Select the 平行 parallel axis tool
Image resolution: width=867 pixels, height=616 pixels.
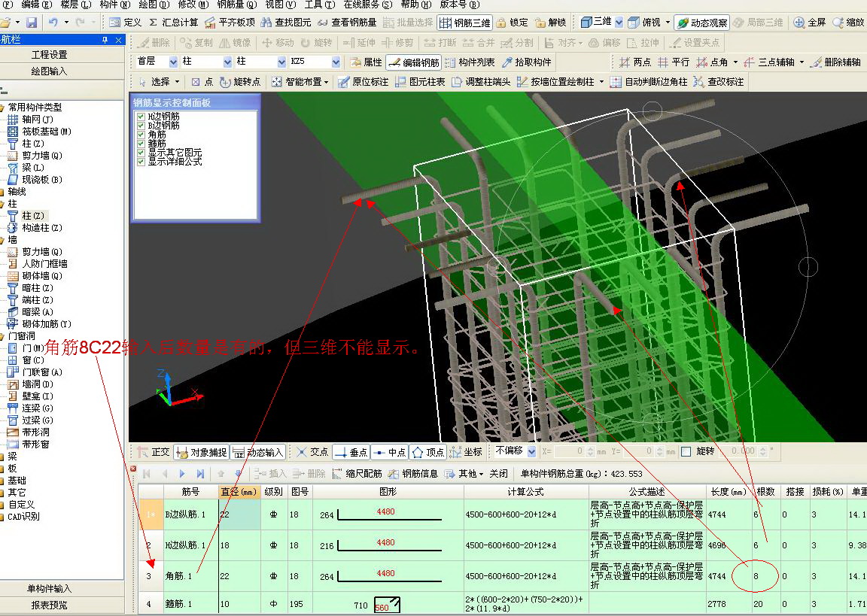[x=673, y=62]
